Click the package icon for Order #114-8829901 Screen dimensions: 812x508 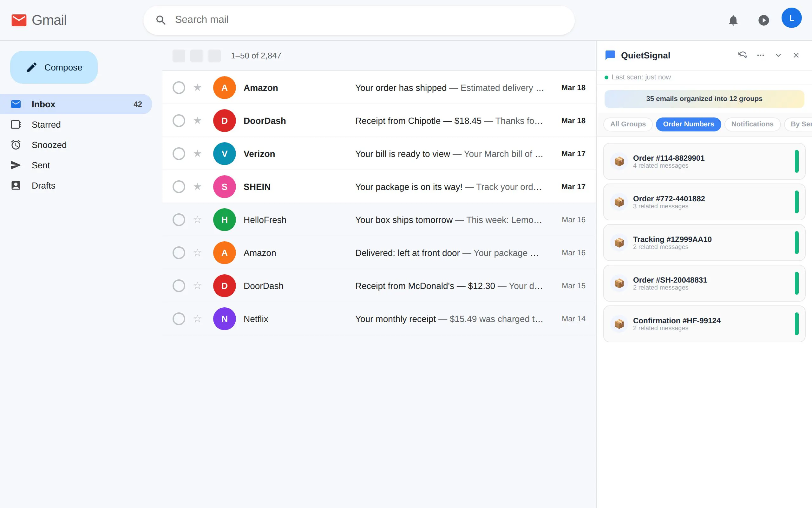tap(619, 162)
